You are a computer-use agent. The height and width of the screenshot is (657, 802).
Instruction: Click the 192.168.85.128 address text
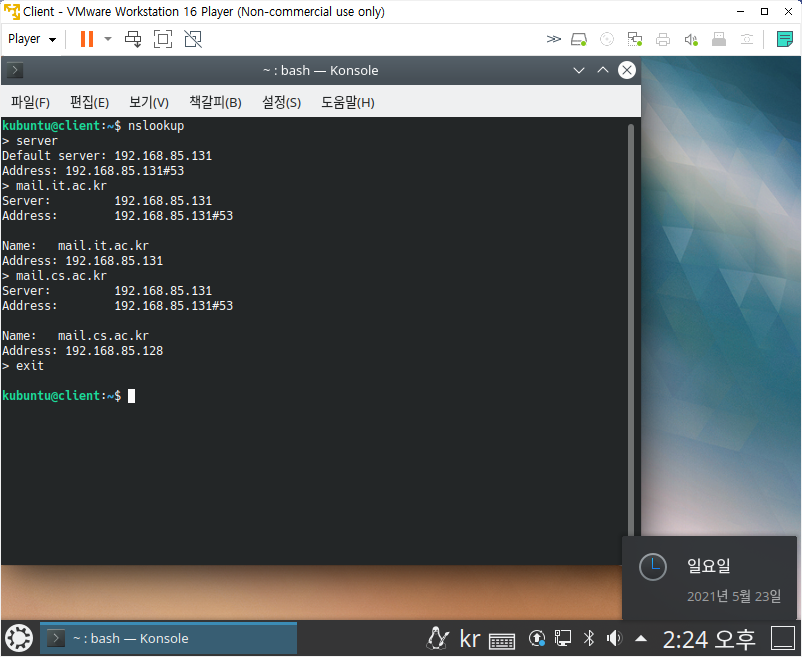pyautogui.click(x=114, y=351)
